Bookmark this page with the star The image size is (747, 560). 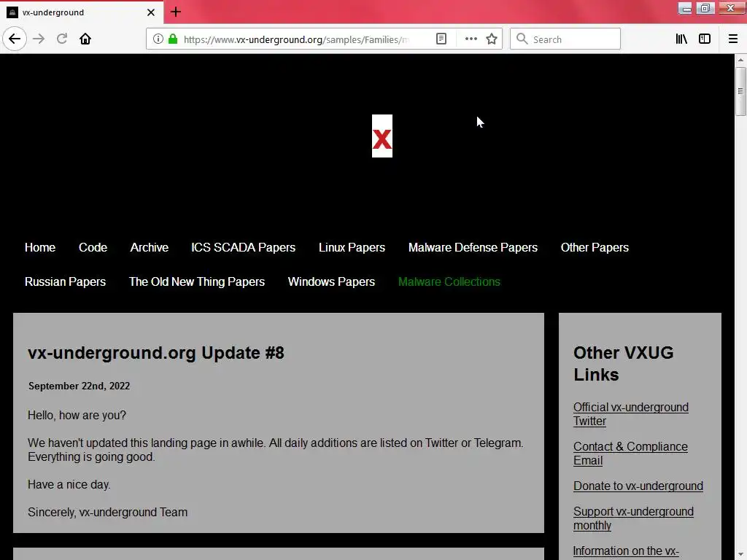point(492,39)
